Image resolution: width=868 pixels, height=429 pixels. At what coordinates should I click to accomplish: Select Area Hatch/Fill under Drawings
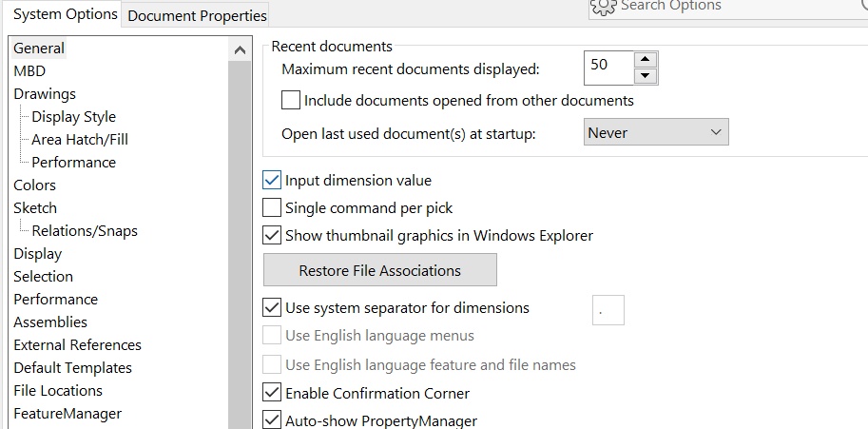click(80, 140)
